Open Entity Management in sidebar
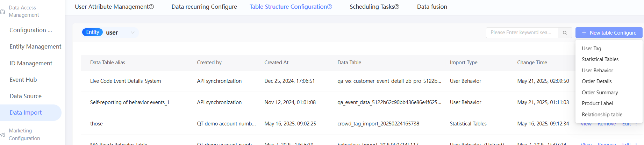 click(x=35, y=46)
